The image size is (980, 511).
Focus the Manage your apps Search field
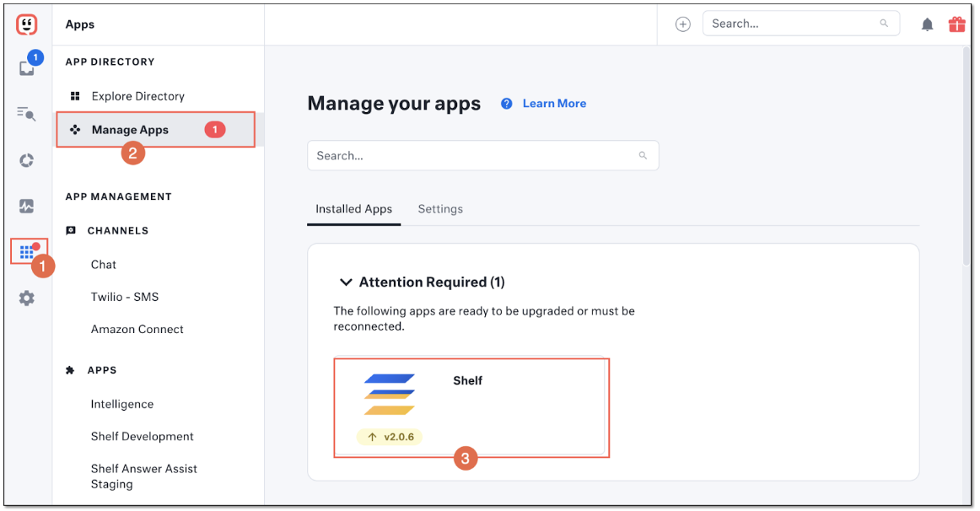[483, 155]
